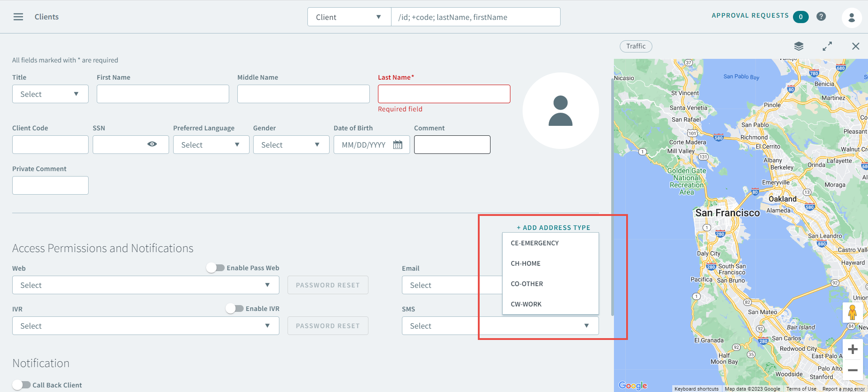Choose CE-EMERGENCY address type
The width and height of the screenshot is (868, 392).
click(551, 243)
